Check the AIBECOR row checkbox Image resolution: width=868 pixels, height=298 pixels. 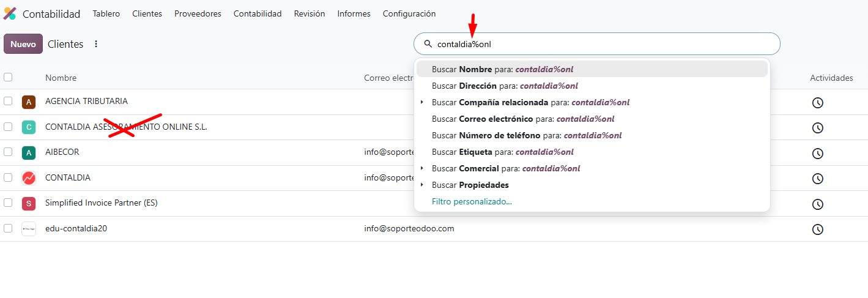coord(8,152)
